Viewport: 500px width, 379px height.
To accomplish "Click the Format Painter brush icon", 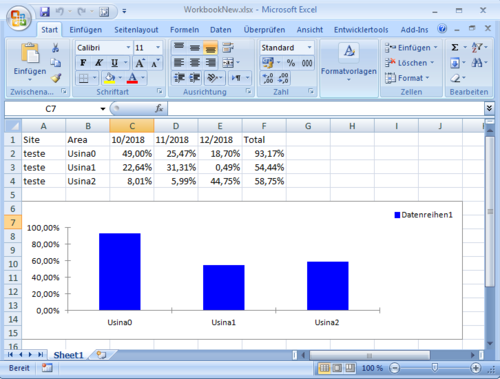I will pos(56,78).
